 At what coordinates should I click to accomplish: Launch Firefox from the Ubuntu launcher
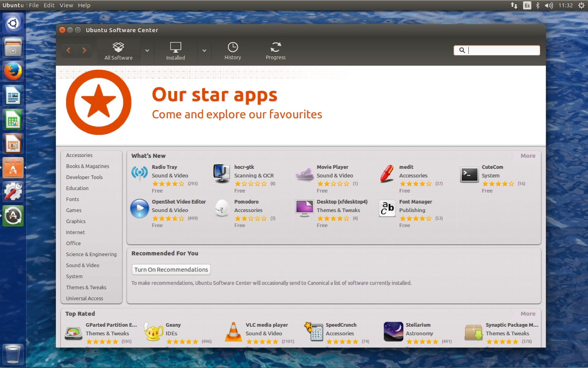(x=13, y=71)
